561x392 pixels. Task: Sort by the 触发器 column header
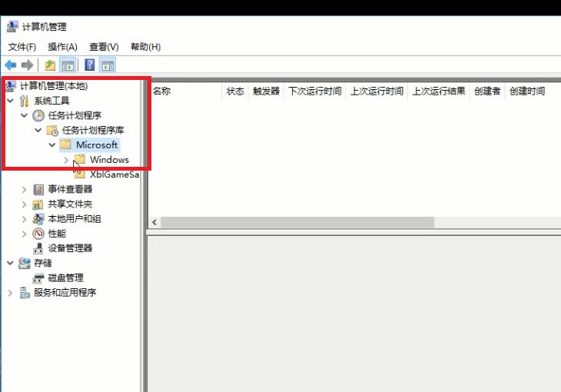(266, 91)
